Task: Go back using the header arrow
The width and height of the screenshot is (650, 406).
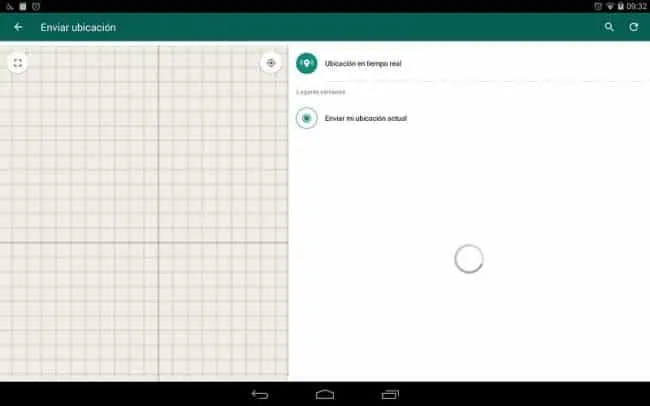Action: (18, 27)
